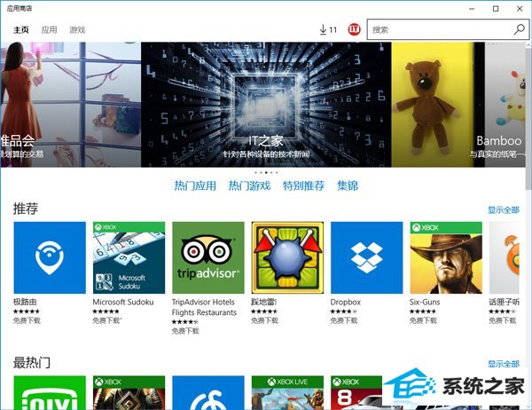Jump to 热门游戏 section
This screenshot has height=410, width=532.
[249, 185]
